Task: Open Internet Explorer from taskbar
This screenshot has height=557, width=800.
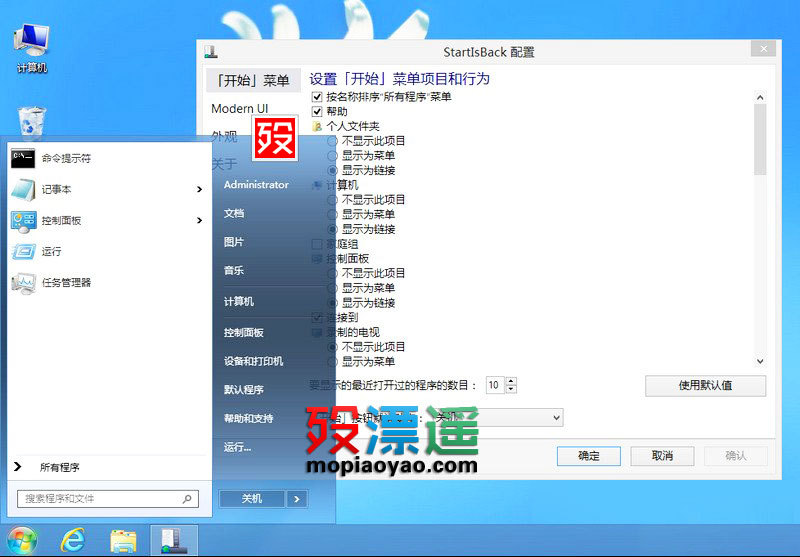Action: [73, 540]
